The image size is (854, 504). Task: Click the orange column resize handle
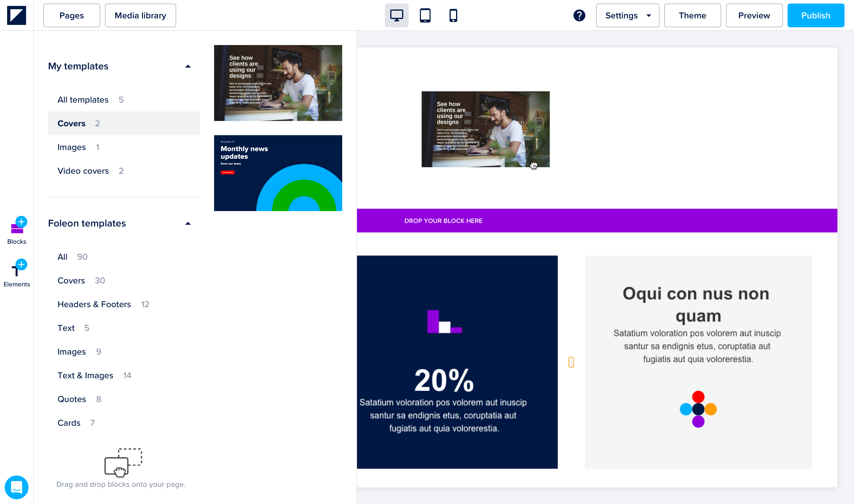click(571, 362)
